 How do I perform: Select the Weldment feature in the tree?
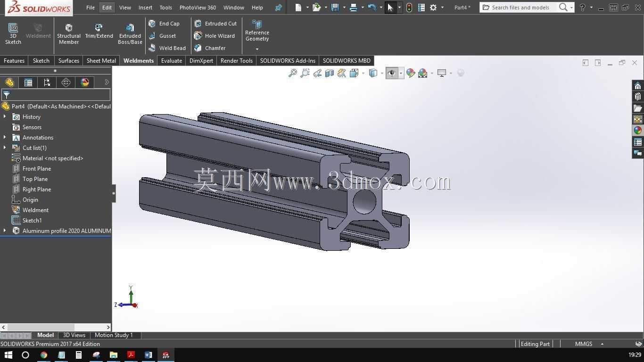click(x=35, y=210)
